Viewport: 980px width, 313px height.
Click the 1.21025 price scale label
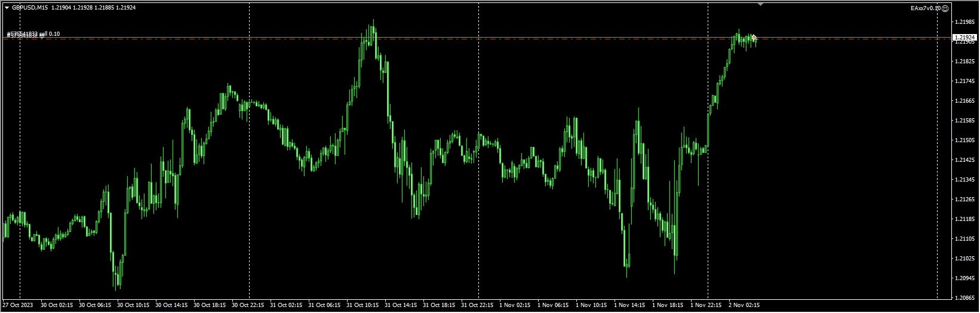pos(964,259)
